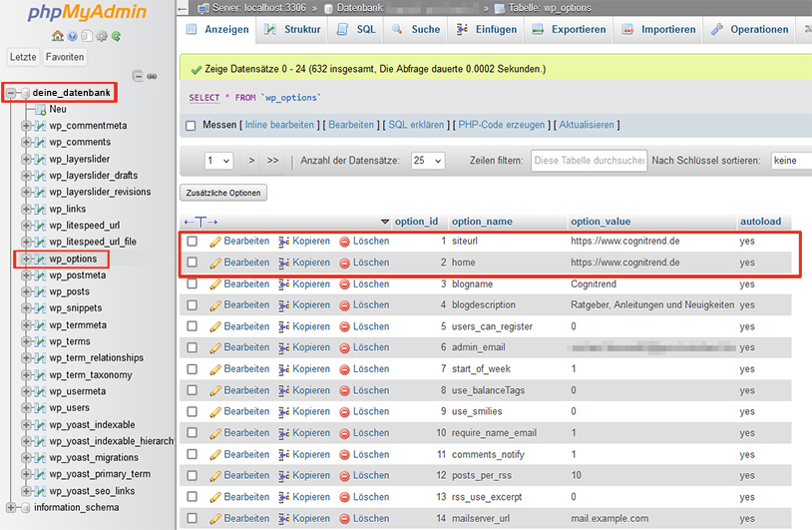Collapse all tree items icon in sidebar
The image size is (812, 530).
click(x=138, y=76)
